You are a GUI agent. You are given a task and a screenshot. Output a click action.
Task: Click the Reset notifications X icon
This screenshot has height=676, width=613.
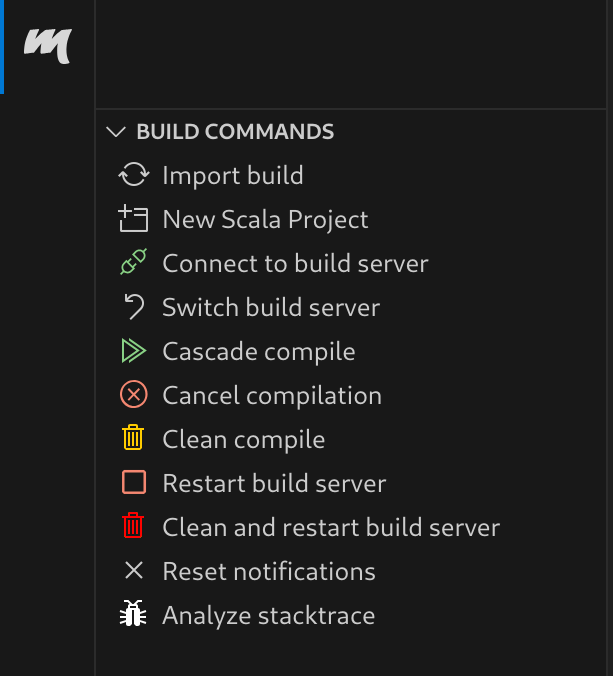tap(133, 571)
